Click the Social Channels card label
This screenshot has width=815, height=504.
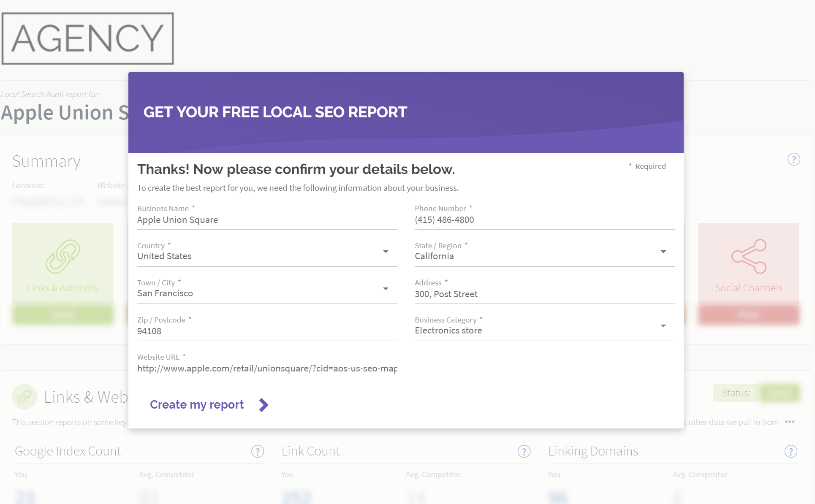pos(749,288)
